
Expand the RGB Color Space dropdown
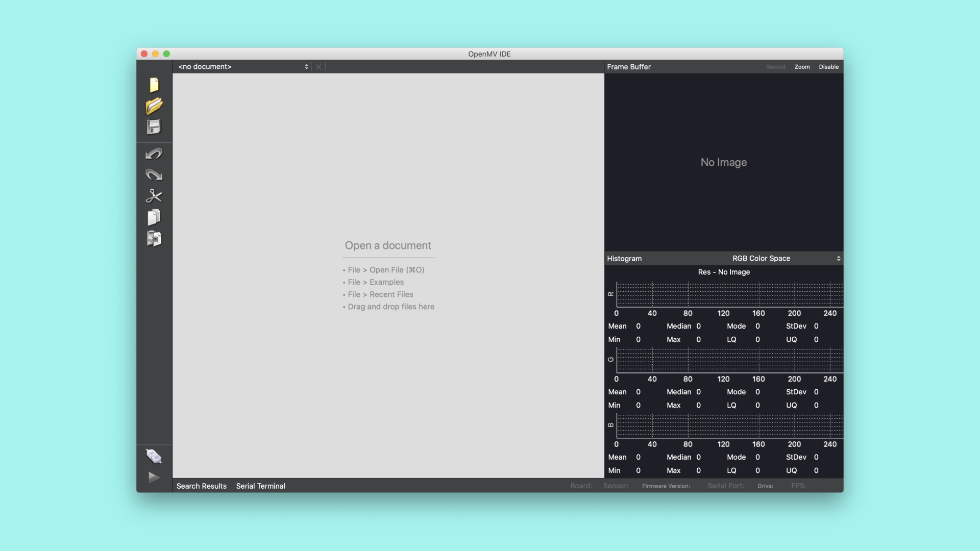(x=761, y=259)
